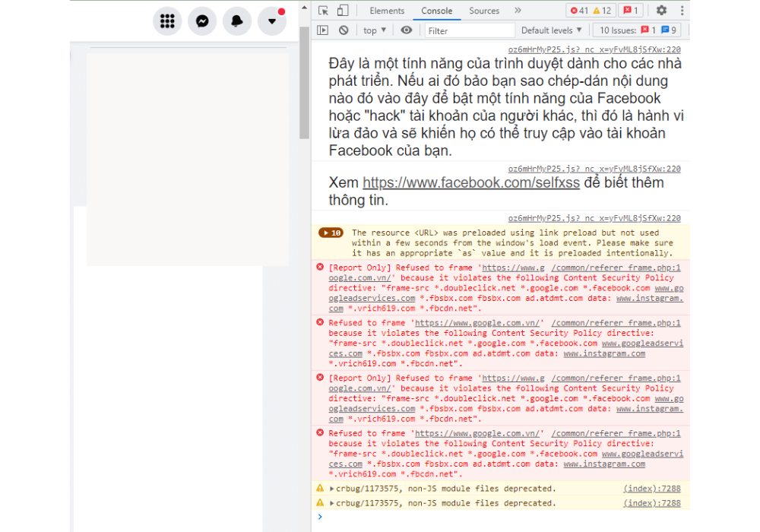Clear console icon
This screenshot has height=532, width=760.
click(344, 30)
